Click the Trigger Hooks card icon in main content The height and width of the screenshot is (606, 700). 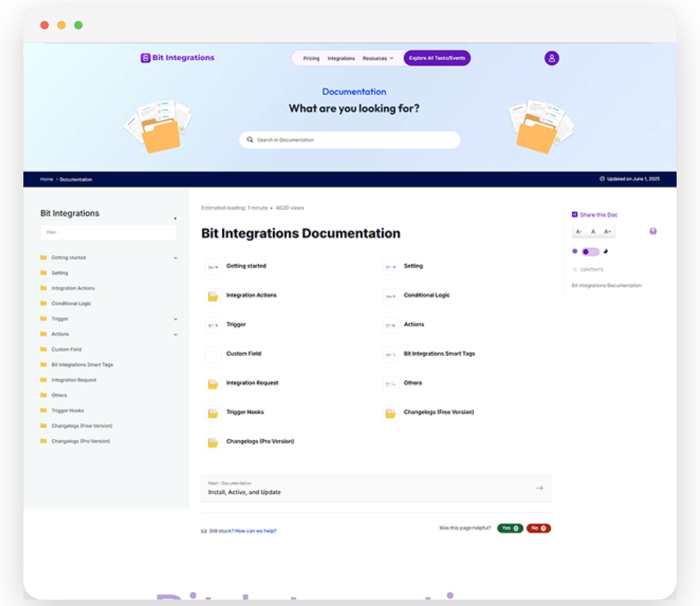pyautogui.click(x=213, y=413)
